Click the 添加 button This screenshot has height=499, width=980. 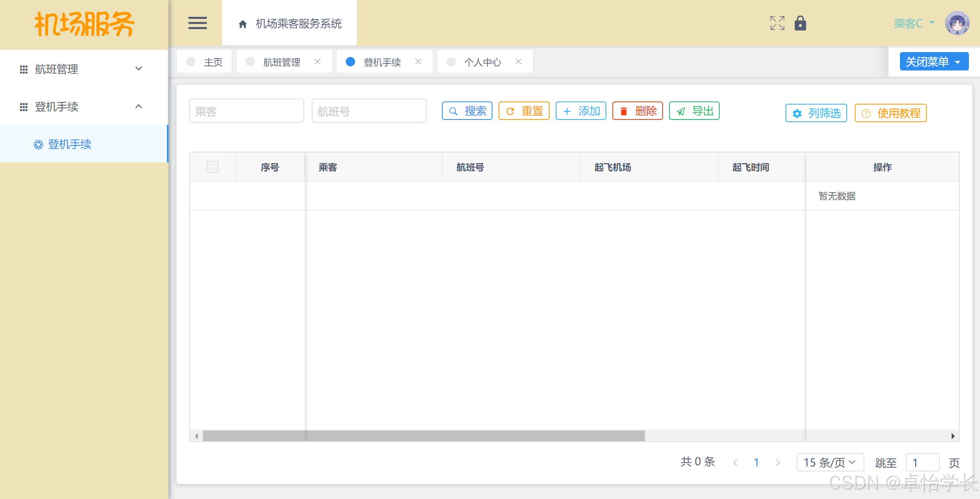581,111
